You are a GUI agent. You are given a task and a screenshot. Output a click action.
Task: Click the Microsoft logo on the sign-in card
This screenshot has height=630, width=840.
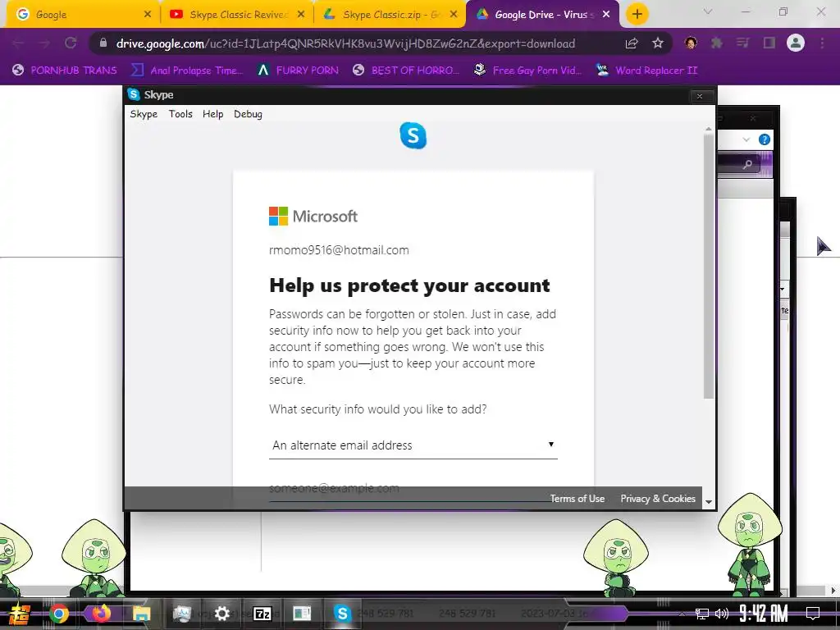coord(313,217)
